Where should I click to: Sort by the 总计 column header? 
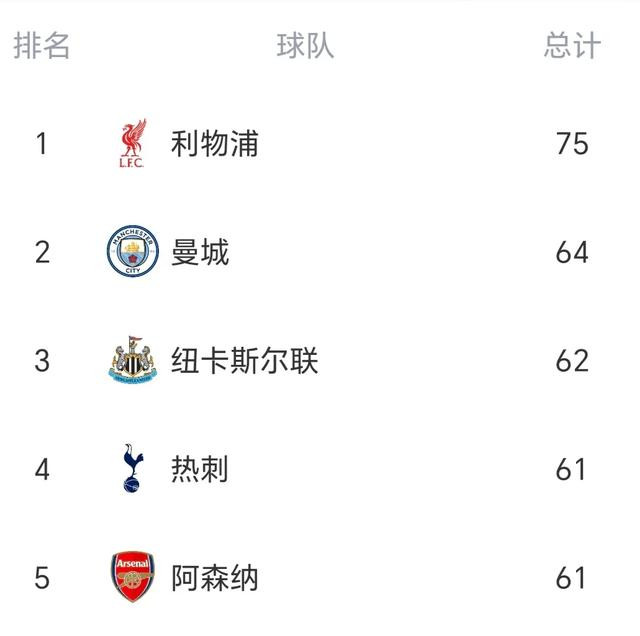(572, 46)
